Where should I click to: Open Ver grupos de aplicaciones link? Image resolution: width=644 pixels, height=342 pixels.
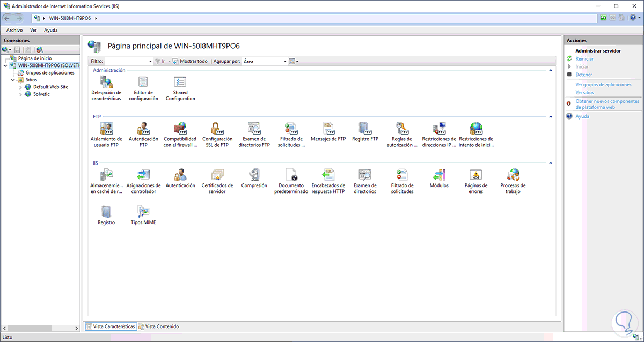coord(603,85)
